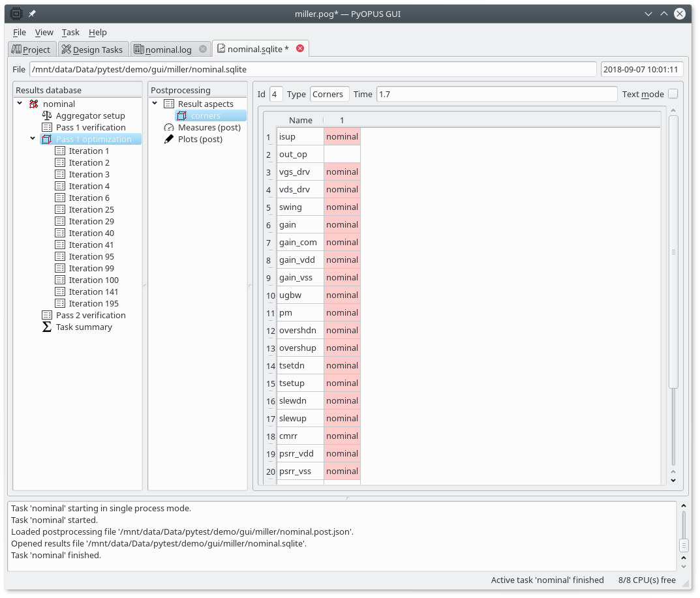Image resolution: width=700 pixels, height=598 pixels.
Task: Close the nominal.log tab
Action: pos(203,49)
